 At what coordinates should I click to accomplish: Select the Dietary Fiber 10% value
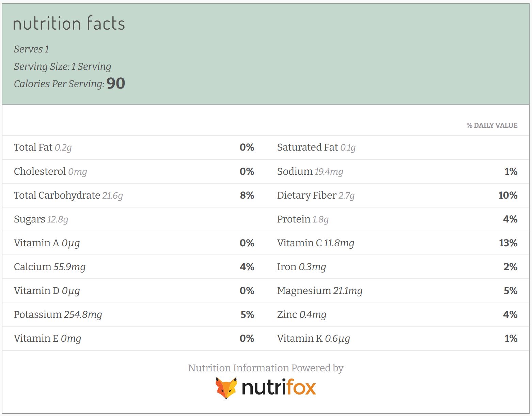point(508,195)
